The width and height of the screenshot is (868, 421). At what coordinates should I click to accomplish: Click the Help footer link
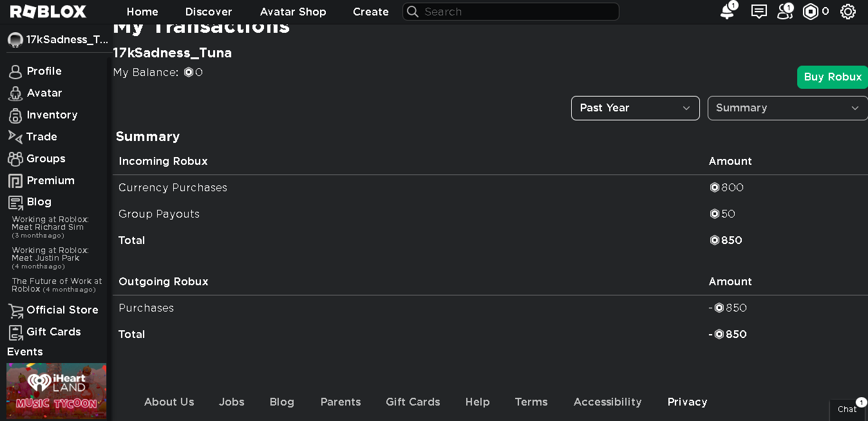point(478,402)
